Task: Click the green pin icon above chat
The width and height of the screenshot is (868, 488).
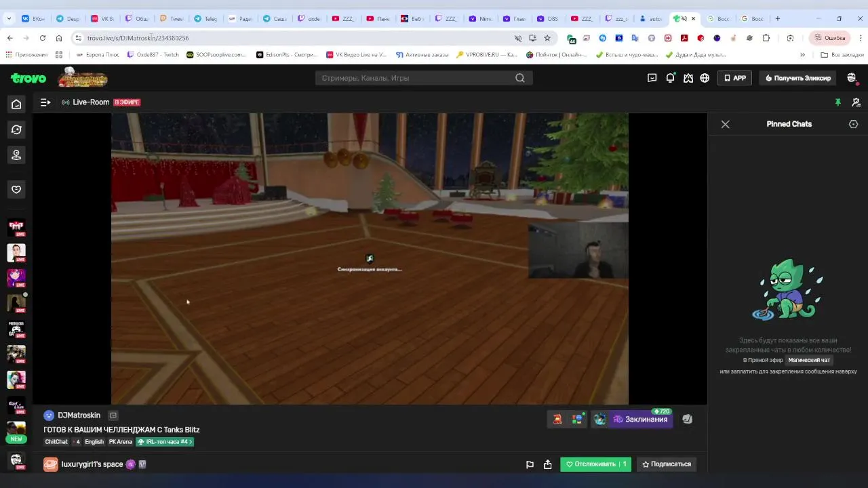Action: pos(837,102)
